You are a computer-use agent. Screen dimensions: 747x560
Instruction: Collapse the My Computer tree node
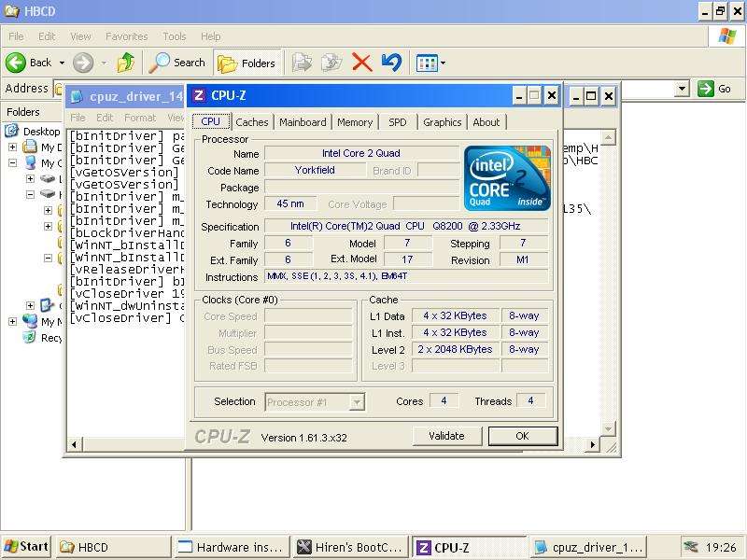tap(13, 163)
